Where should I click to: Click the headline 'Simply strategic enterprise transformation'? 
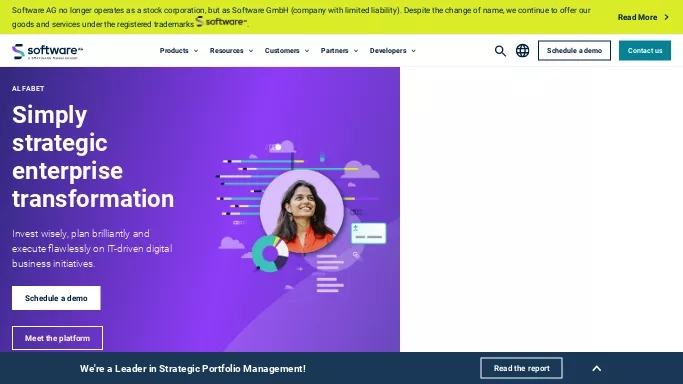(93, 157)
